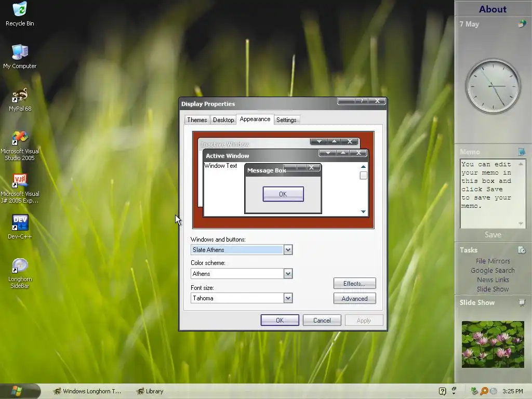Viewport: 532px width, 399px height.
Task: Click the Inactive Window preview title bar
Action: point(255,144)
